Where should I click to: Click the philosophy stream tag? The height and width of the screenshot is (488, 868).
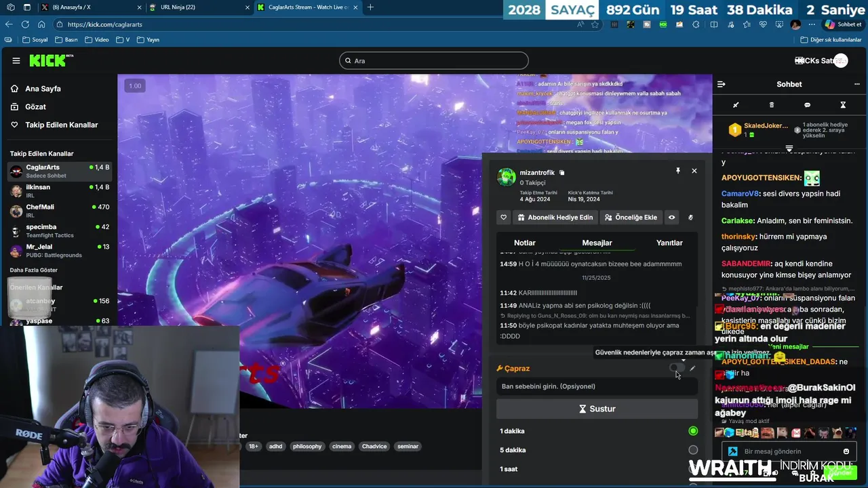[x=307, y=446]
